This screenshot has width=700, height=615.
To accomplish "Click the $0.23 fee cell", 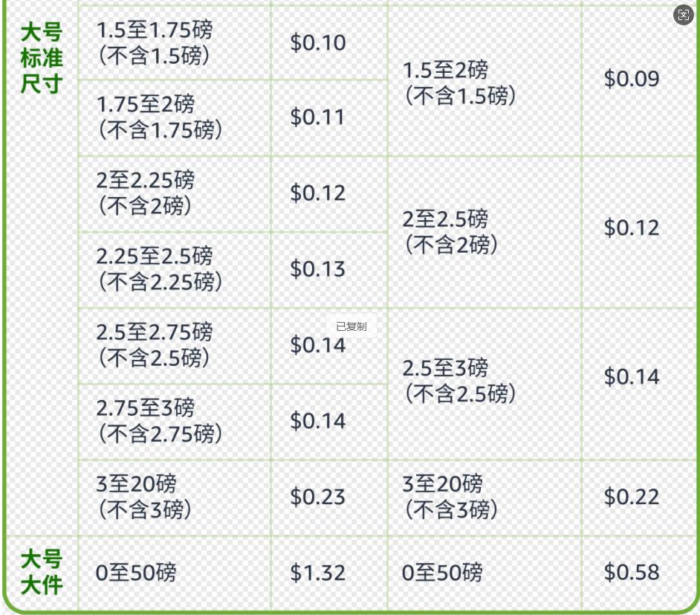I will [329, 498].
